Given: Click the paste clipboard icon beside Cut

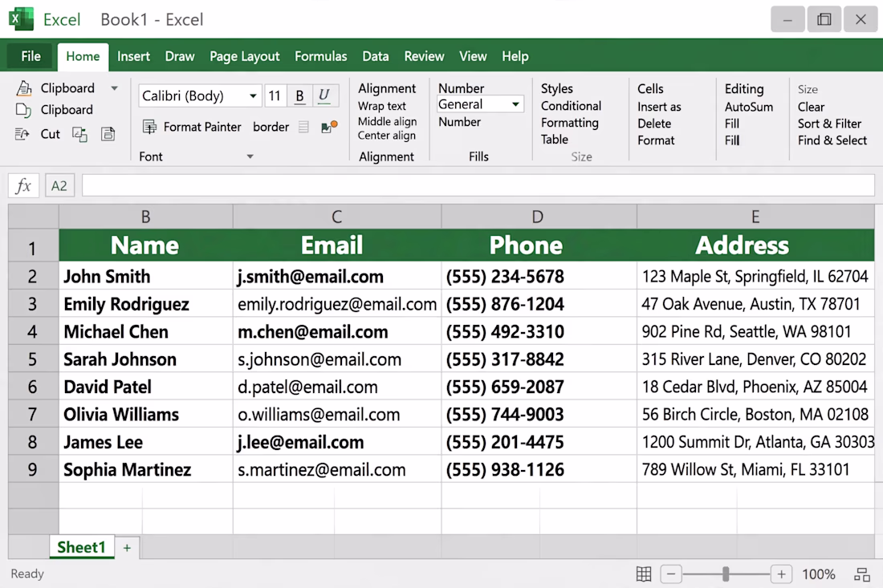Looking at the screenshot, I should pos(108,134).
